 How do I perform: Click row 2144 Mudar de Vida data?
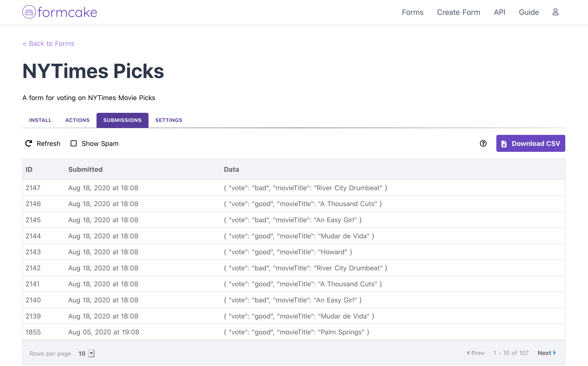coord(299,236)
